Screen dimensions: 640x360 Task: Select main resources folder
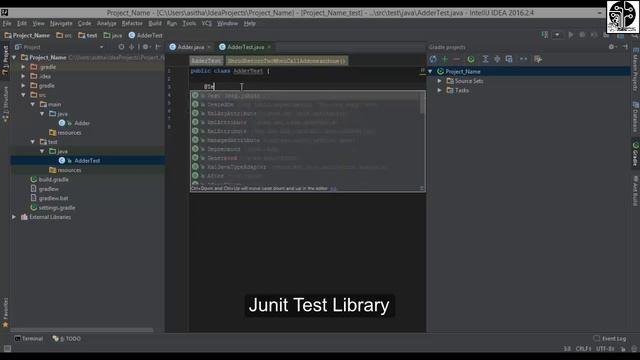tap(69, 133)
